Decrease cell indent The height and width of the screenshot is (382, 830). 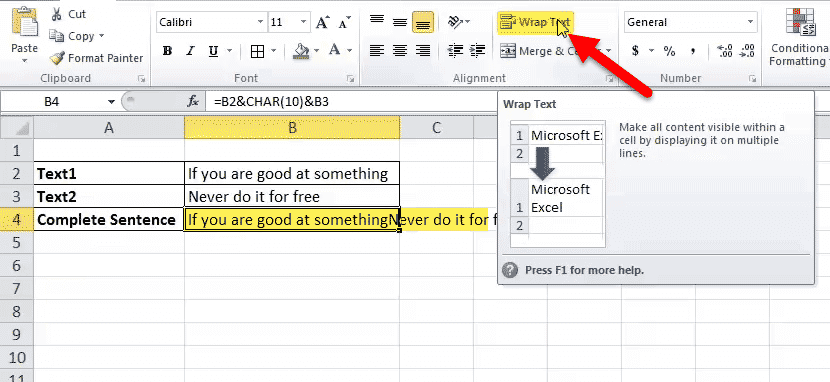pyautogui.click(x=455, y=50)
